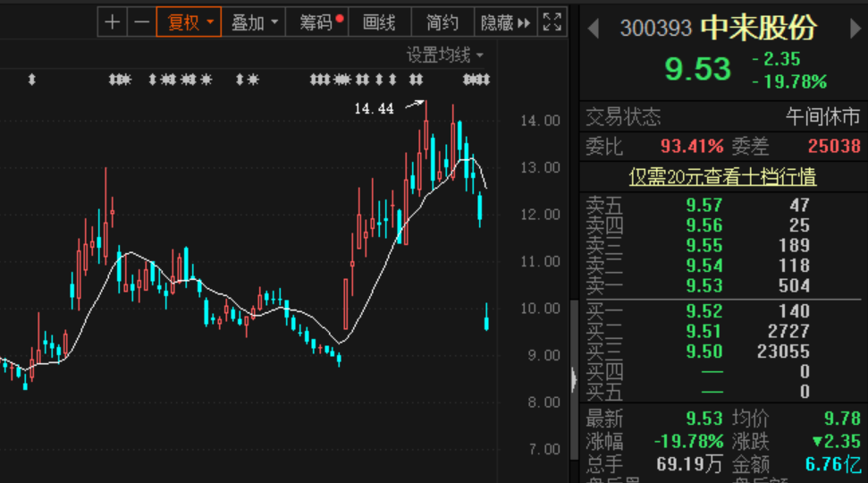Open 仅需20元查看十档行情 link
868x483 pixels.
722,177
